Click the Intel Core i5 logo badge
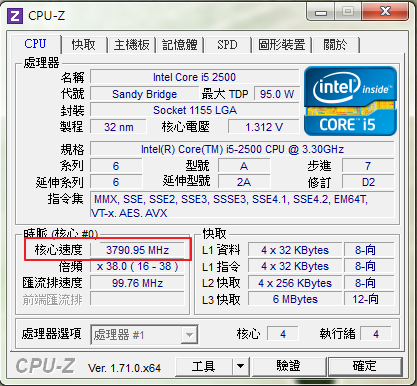 click(350, 101)
